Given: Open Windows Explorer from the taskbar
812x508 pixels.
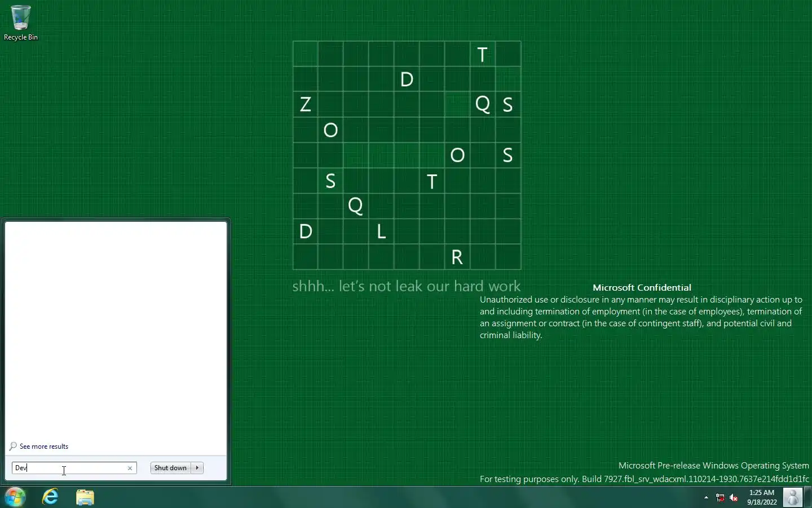Looking at the screenshot, I should (x=85, y=497).
